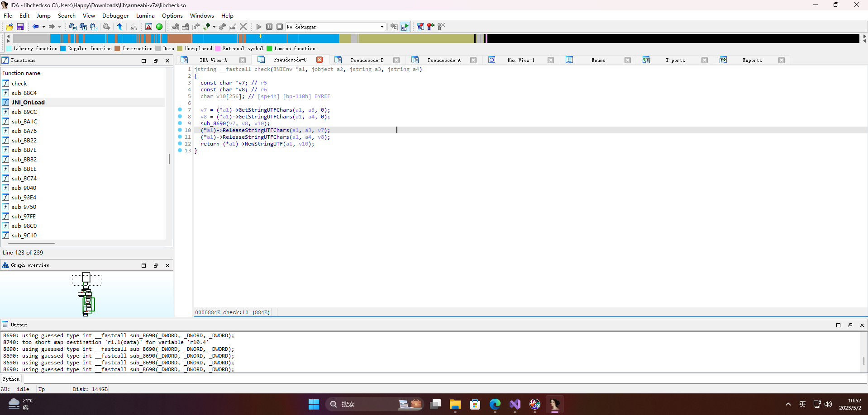Open the Debugger menu
The height and width of the screenshot is (415, 868).
[x=115, y=15]
